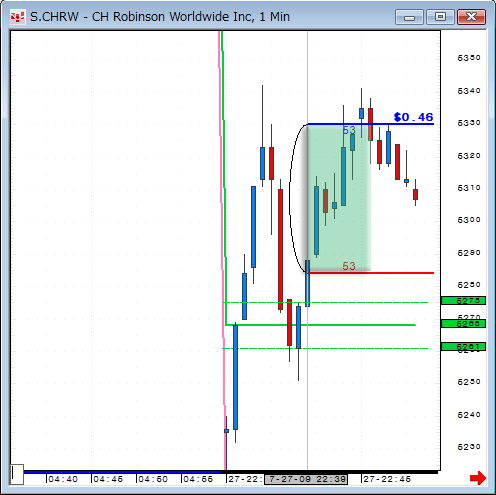The image size is (496, 495).
Task: Select the red horizontal entry line
Action: 370,273
